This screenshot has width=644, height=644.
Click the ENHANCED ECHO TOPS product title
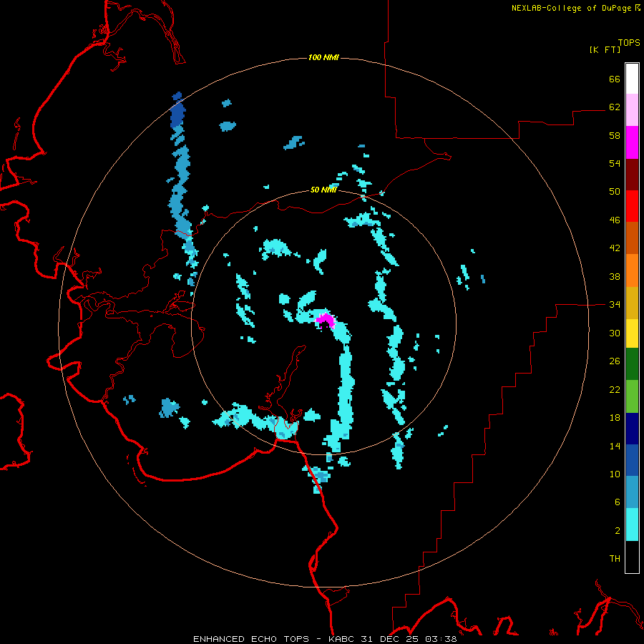click(x=251, y=639)
